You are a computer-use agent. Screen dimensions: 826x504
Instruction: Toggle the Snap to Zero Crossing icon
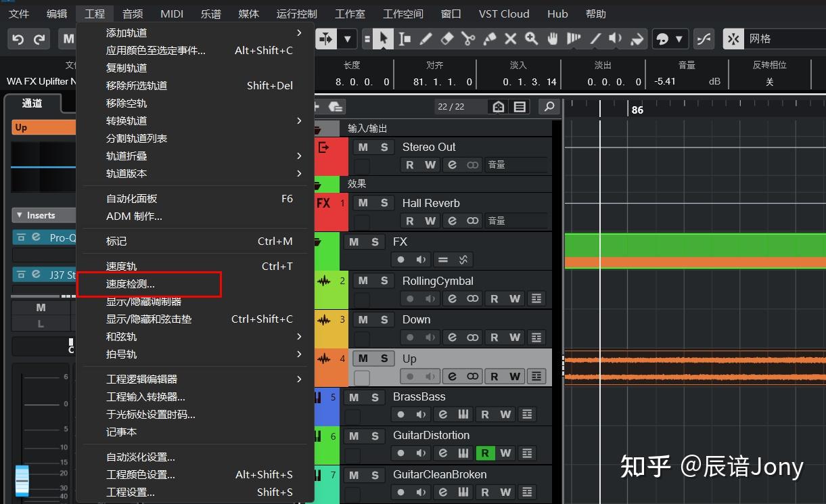[x=704, y=39]
